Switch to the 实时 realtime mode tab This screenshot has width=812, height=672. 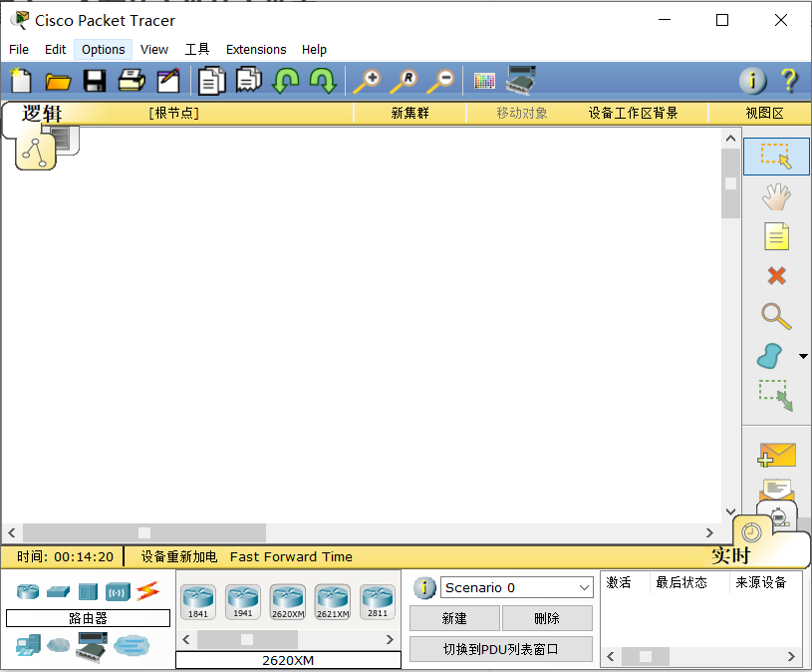coord(730,555)
